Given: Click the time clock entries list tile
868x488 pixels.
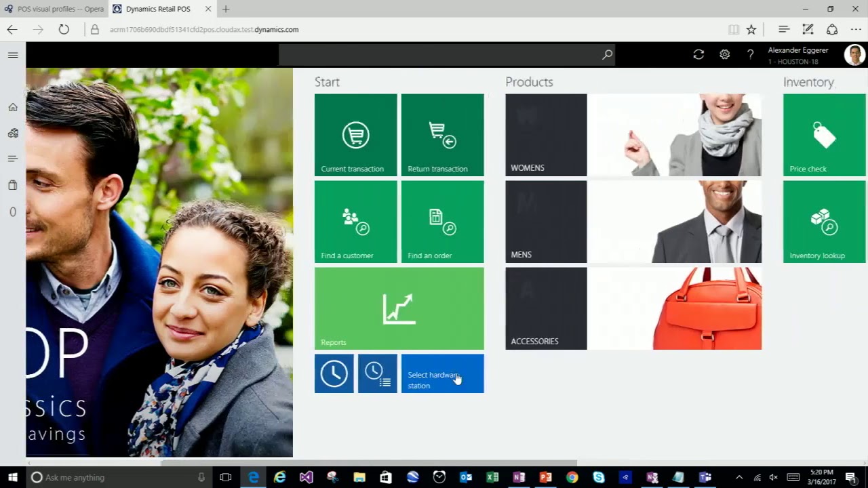Looking at the screenshot, I should pos(377,373).
